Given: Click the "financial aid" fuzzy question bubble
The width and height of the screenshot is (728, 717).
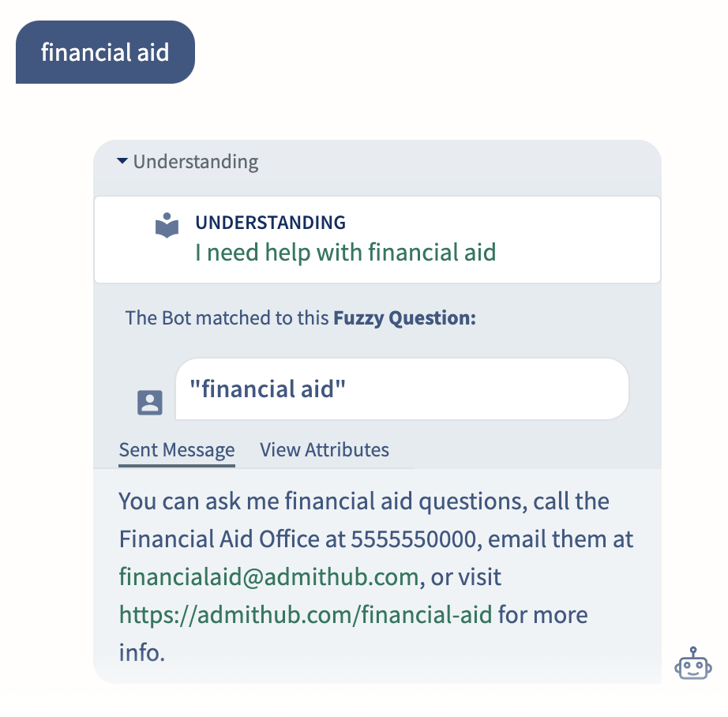Looking at the screenshot, I should 402,389.
